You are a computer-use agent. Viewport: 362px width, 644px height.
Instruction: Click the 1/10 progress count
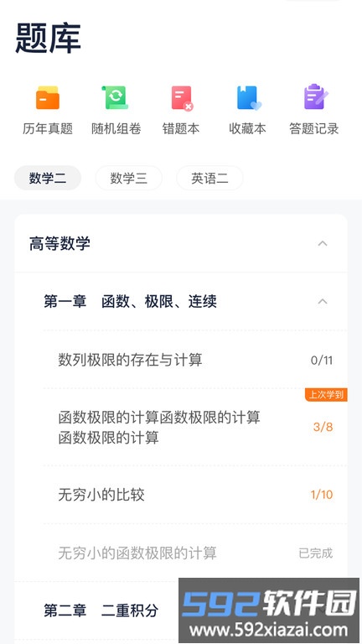coord(322,495)
